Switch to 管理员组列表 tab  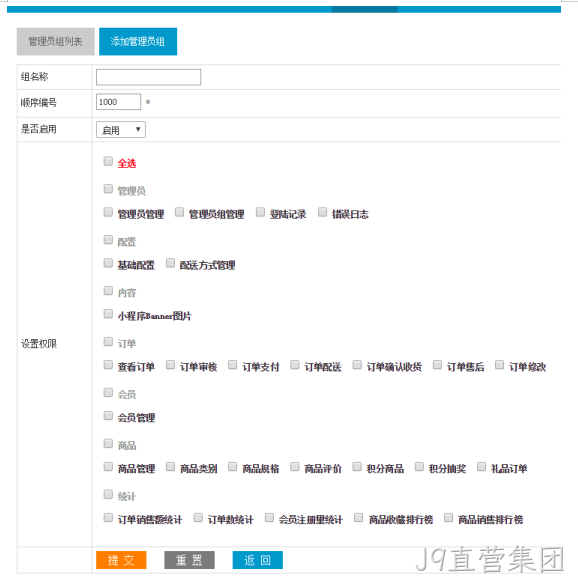click(x=55, y=41)
